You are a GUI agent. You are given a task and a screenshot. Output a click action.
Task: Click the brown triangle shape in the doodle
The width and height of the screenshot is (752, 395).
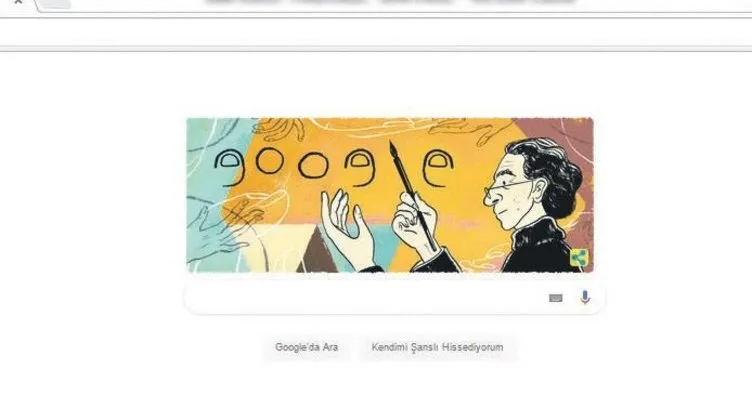point(317,252)
